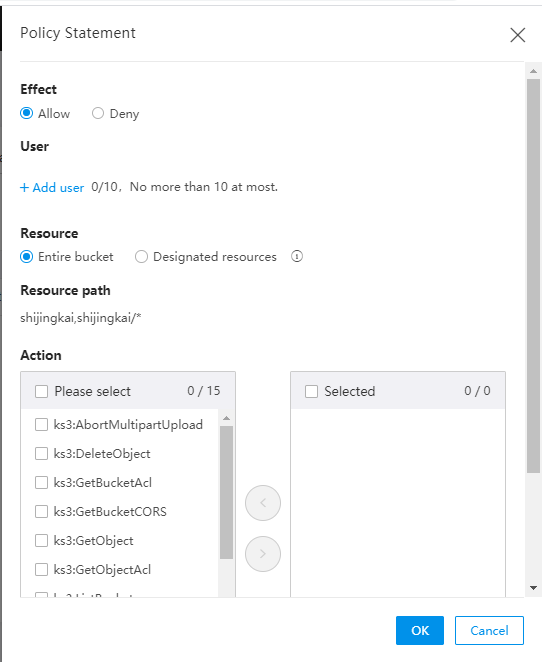Confirm the policy with OK button
Viewport: 542px width, 662px height.
(420, 630)
